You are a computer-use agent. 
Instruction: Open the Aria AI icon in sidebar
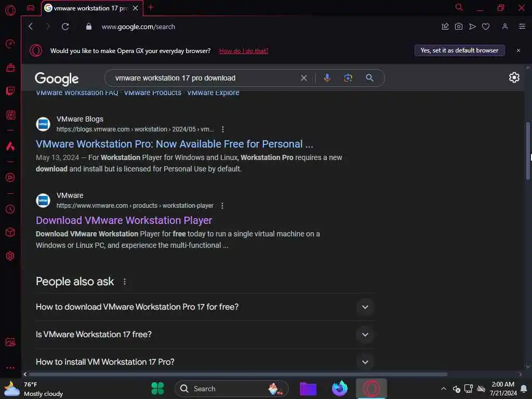click(x=10, y=146)
